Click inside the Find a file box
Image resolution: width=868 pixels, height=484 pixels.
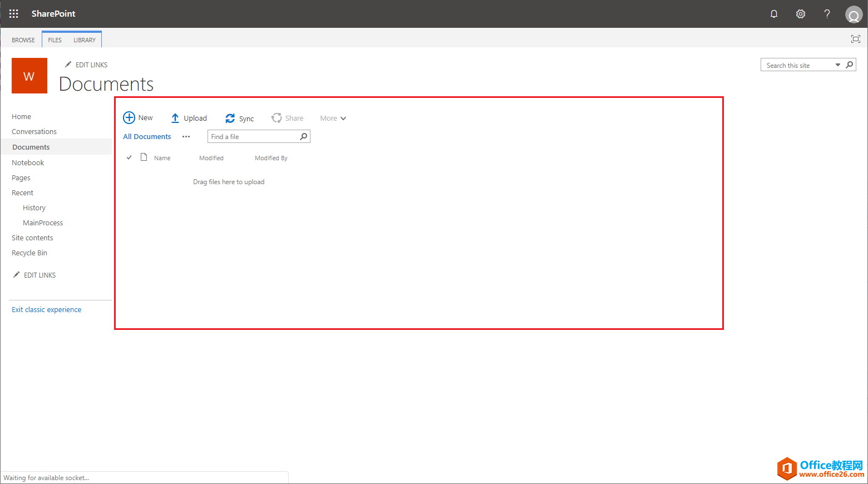click(x=250, y=136)
